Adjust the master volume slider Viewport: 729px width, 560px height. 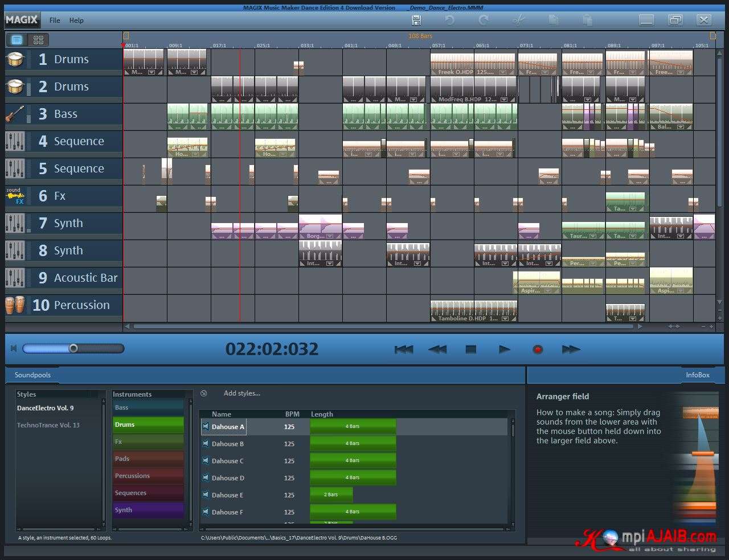pos(73,348)
